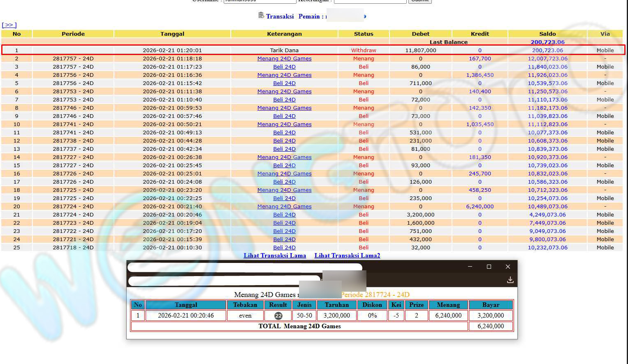628x364 pixels.
Task: Open Menang 24D Games in row 20
Action: 284,206
